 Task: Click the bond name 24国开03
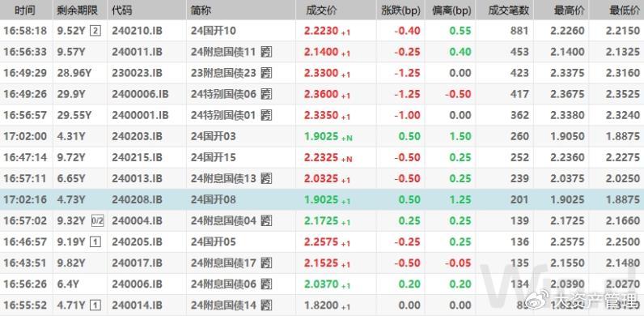point(213,136)
